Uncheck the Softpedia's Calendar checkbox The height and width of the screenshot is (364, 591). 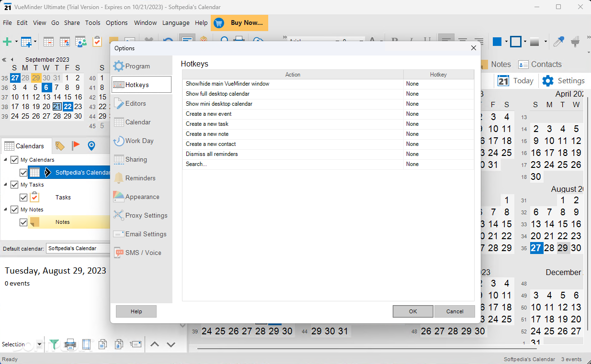tap(23, 172)
